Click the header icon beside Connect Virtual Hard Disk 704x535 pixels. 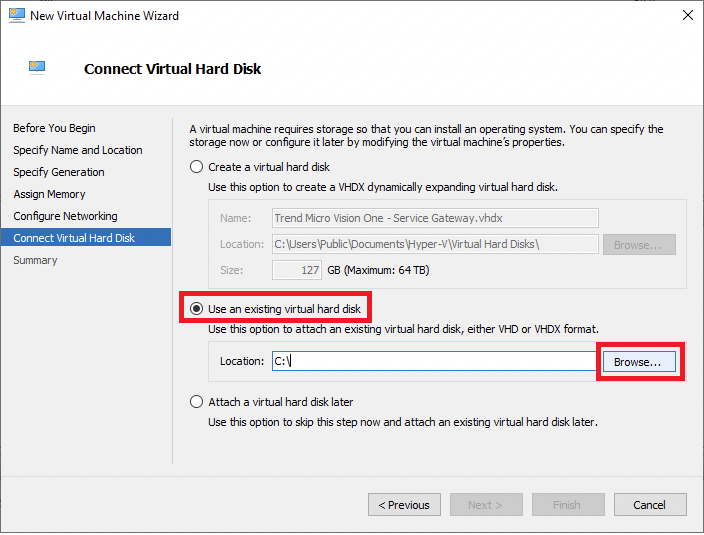pyautogui.click(x=37, y=68)
